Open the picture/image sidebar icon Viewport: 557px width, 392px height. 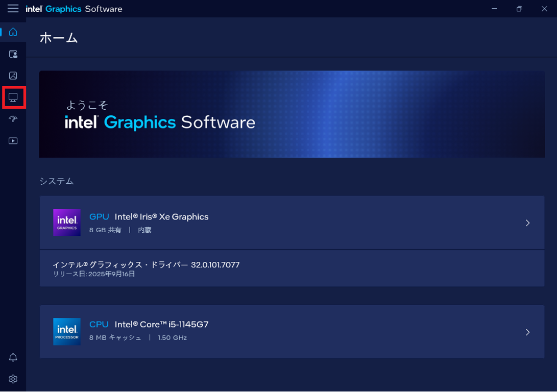click(x=13, y=76)
